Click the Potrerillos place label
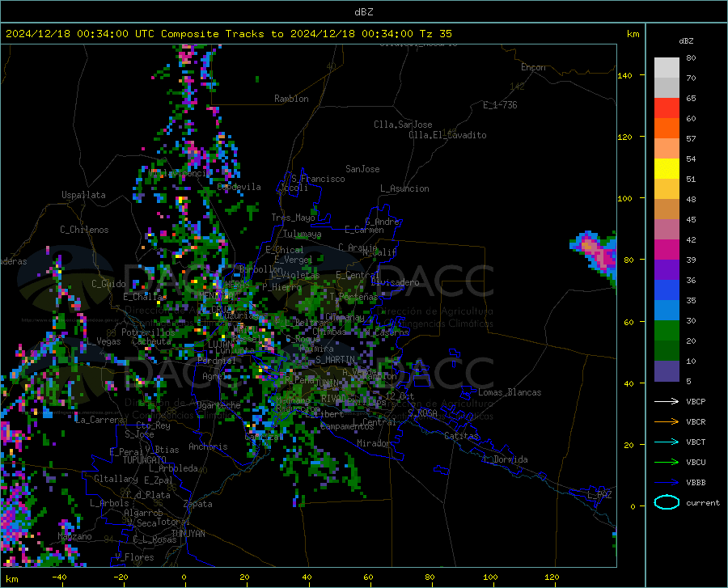The image size is (728, 588). pyautogui.click(x=148, y=332)
